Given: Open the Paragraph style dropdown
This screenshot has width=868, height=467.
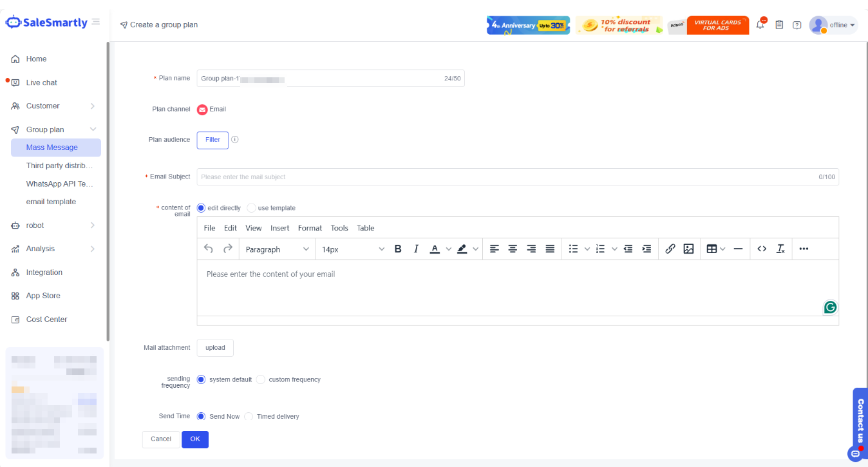Looking at the screenshot, I should pos(277,249).
